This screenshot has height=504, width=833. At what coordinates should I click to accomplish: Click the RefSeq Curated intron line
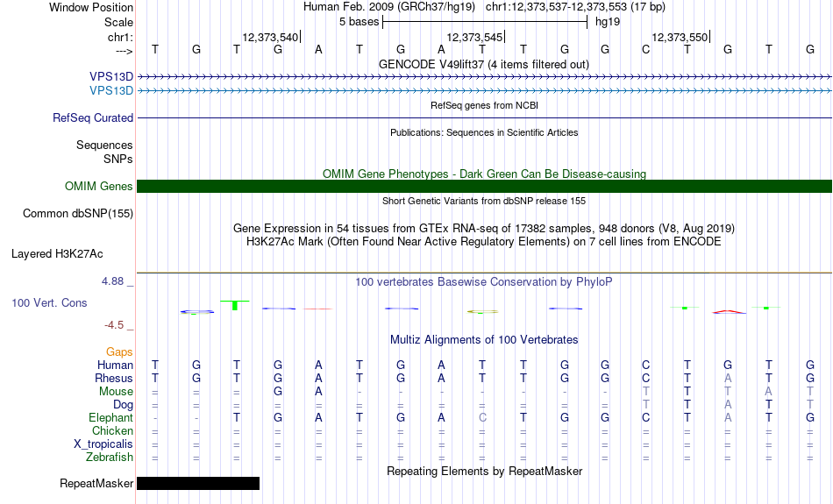[x=484, y=118]
